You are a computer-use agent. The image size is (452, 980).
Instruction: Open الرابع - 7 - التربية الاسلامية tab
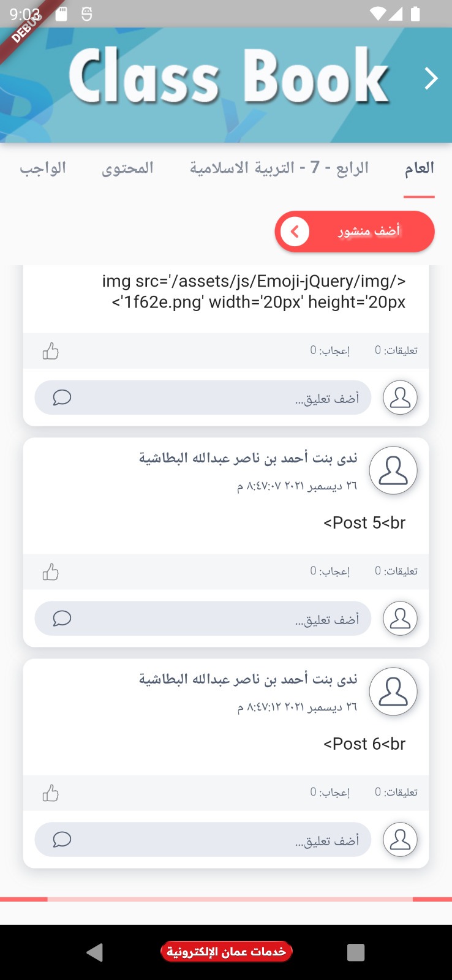[279, 168]
